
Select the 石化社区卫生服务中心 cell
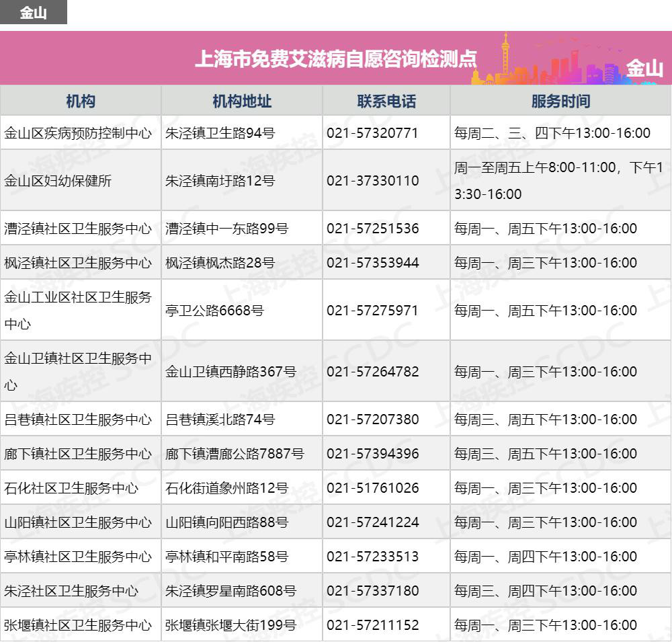click(x=71, y=488)
